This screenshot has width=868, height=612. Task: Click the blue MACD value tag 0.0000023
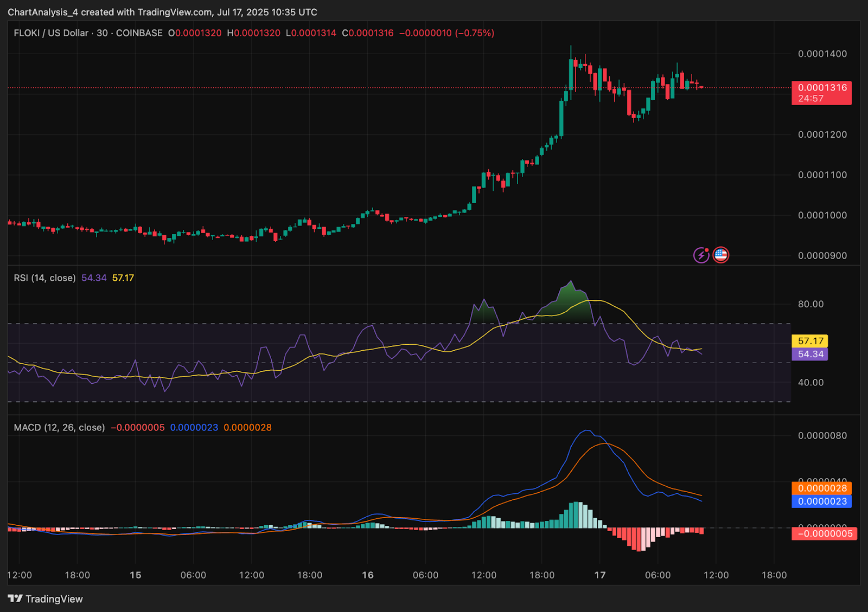(x=822, y=501)
